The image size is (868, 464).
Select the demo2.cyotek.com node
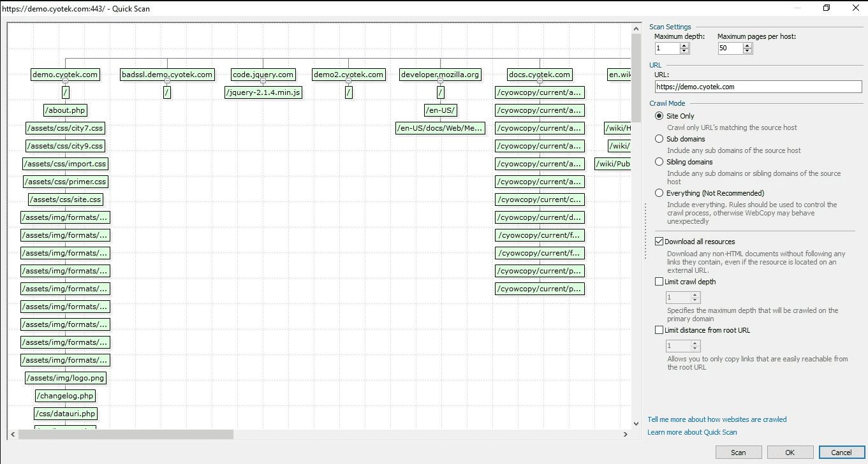coord(349,75)
